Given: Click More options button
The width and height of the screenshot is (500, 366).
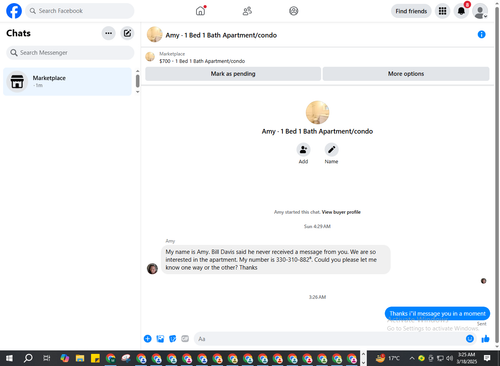Looking at the screenshot, I should (x=406, y=74).
